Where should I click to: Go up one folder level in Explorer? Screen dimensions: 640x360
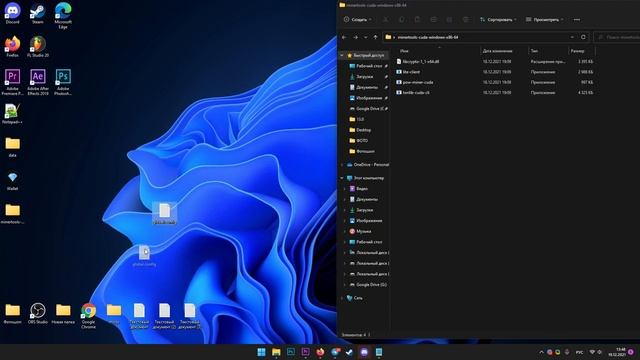click(375, 37)
